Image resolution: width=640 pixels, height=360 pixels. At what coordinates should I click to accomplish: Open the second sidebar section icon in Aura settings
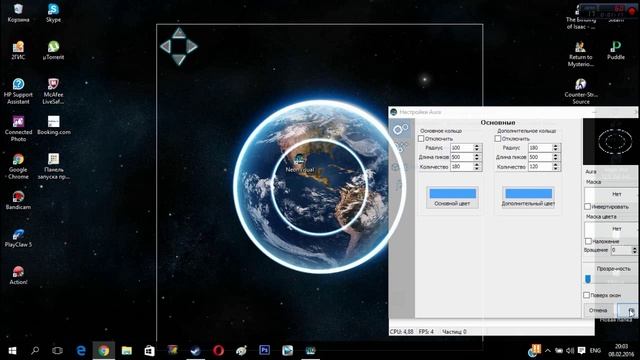pyautogui.click(x=400, y=147)
